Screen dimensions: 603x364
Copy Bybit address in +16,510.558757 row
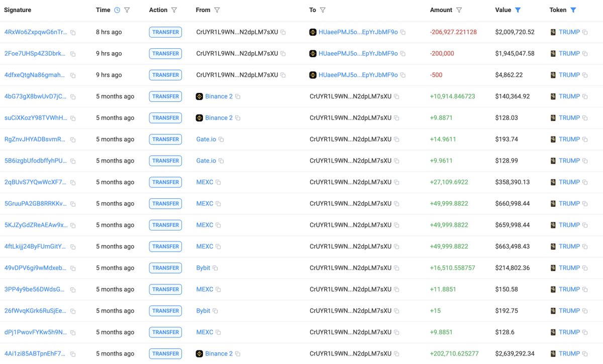click(216, 269)
